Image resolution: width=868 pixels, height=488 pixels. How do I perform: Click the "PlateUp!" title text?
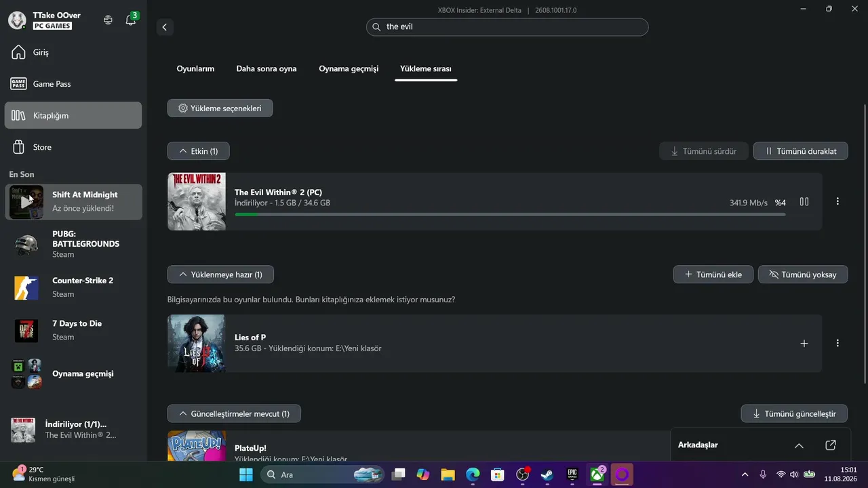250,448
